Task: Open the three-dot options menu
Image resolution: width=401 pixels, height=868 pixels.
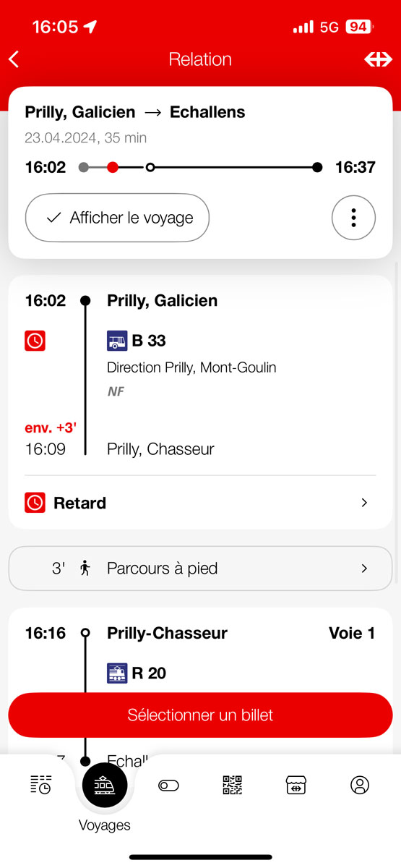Action: click(353, 217)
